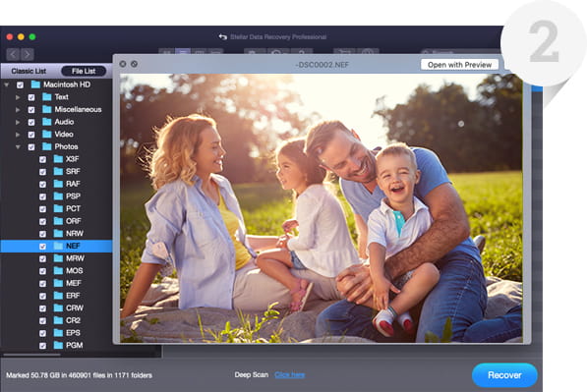Click the Photos folder icon
The height and width of the screenshot is (392, 587).
point(47,146)
